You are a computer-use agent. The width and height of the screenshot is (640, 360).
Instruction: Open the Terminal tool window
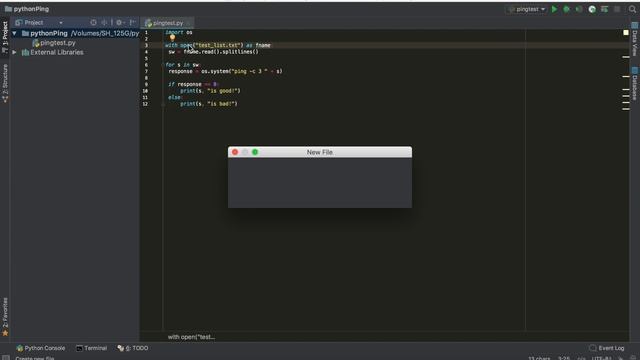(x=91, y=348)
